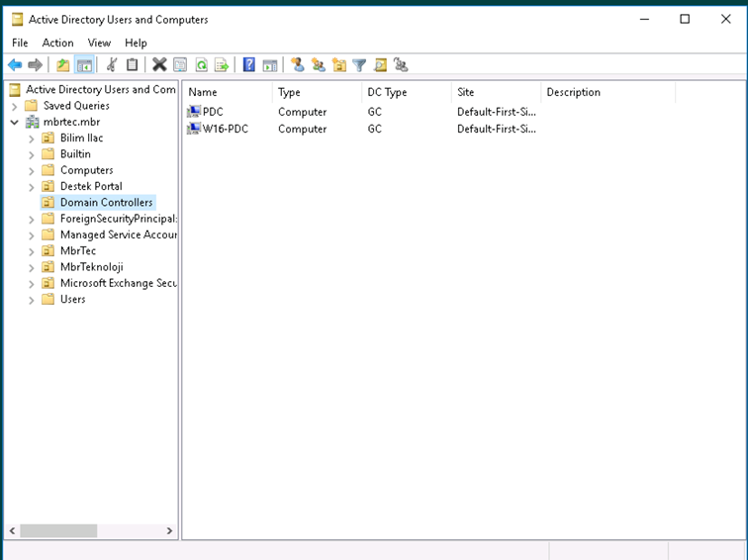Open Properties toolbar icon

pyautogui.click(x=180, y=65)
